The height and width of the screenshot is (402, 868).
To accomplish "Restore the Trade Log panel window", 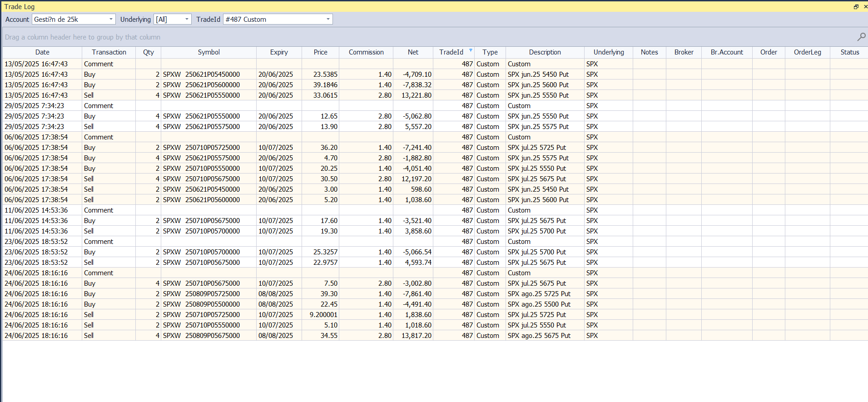I will [856, 7].
